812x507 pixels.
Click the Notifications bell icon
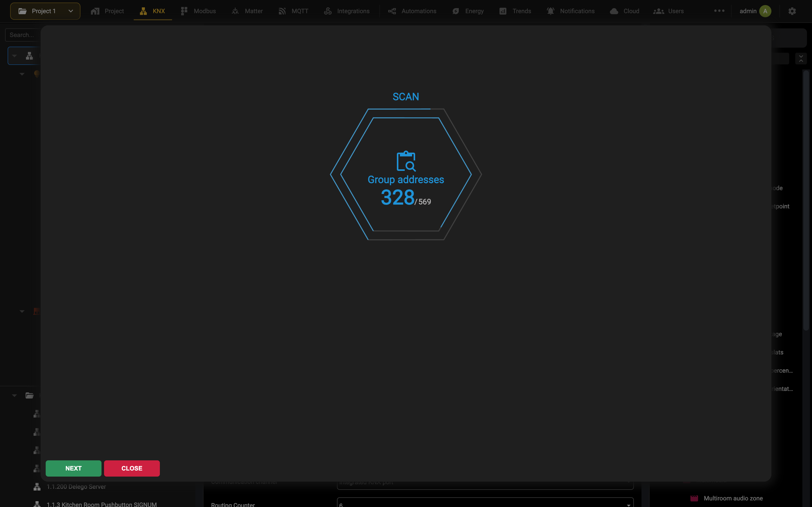tap(550, 11)
